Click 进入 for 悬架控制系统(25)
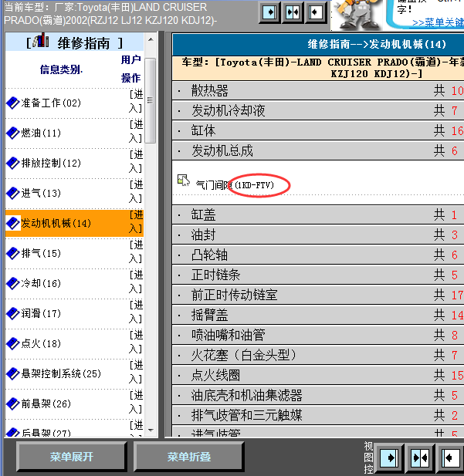Screen dimensions: 464x476 point(136,372)
